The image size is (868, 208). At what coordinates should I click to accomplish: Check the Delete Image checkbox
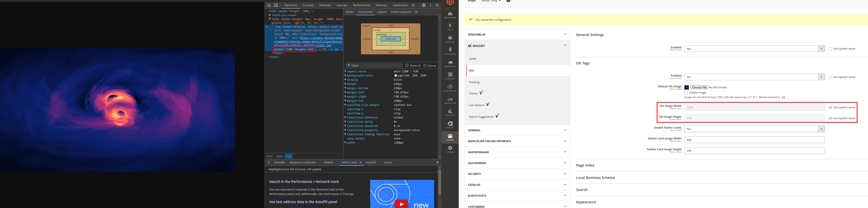tap(686, 93)
